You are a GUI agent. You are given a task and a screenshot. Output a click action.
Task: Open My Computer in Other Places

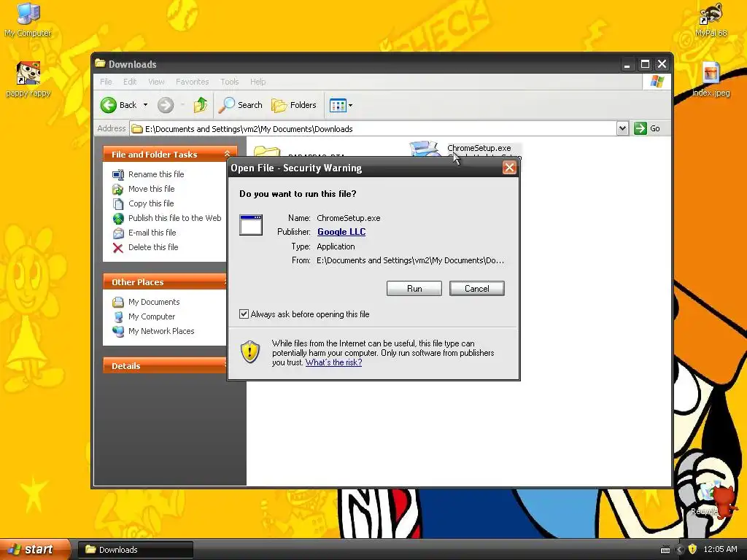tap(152, 316)
